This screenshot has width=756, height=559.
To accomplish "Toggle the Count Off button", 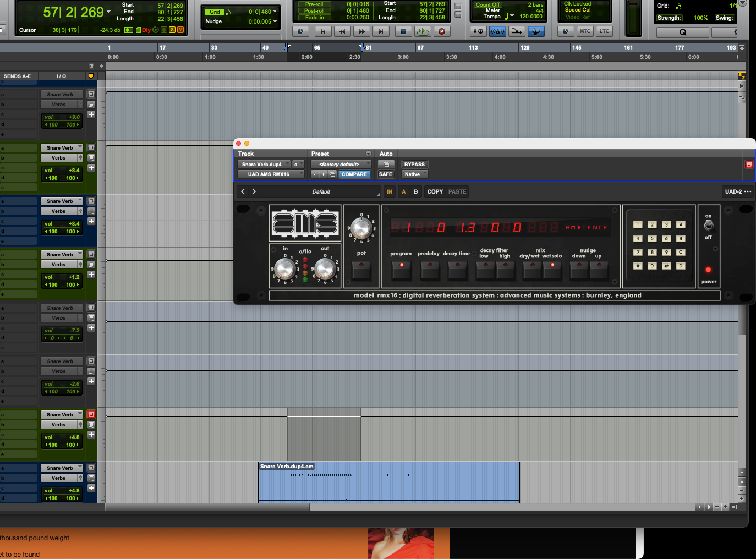I will click(x=487, y=4).
